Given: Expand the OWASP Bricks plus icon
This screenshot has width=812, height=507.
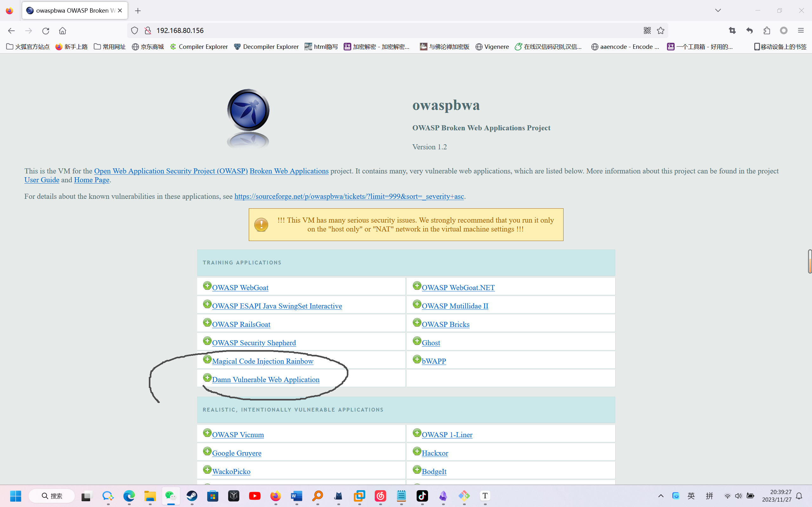Looking at the screenshot, I should click(417, 322).
